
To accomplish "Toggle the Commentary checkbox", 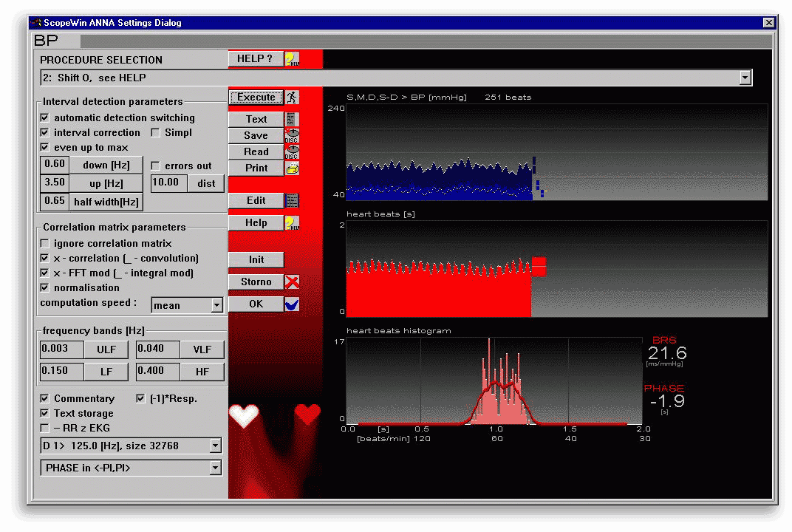I will coord(45,398).
